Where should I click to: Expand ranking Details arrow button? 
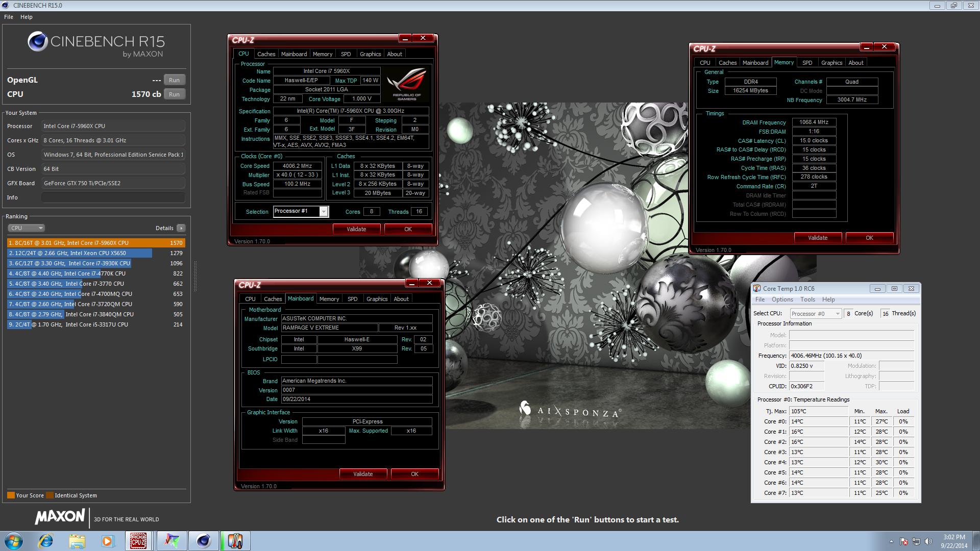click(x=181, y=228)
